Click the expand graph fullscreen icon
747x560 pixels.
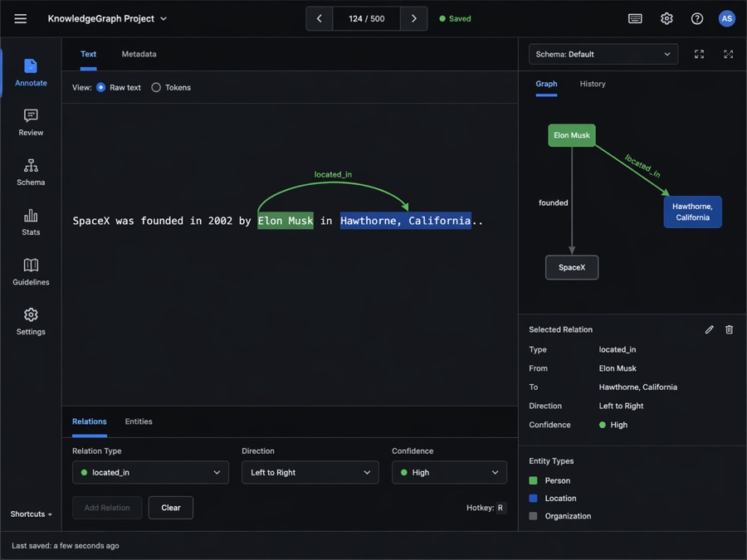pyautogui.click(x=728, y=54)
